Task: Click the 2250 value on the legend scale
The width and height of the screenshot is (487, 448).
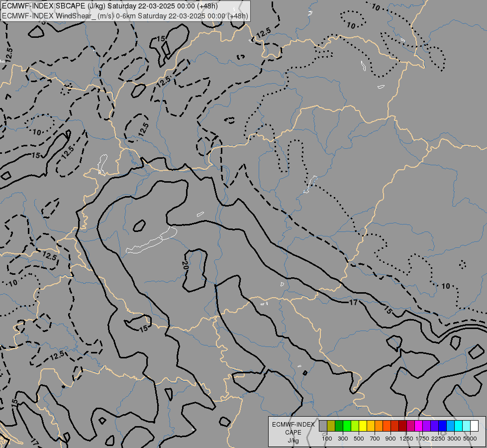Action: pyautogui.click(x=438, y=439)
